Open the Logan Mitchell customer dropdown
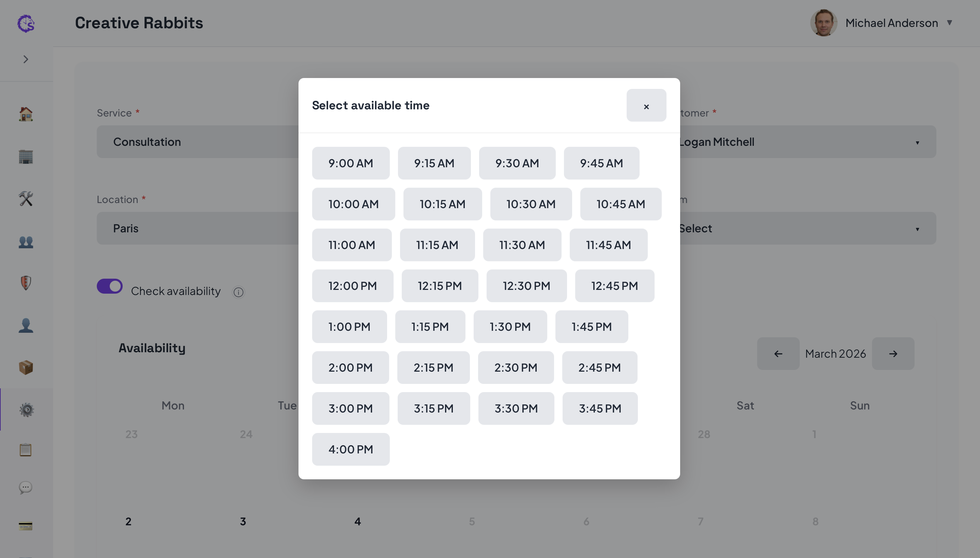Screen dimensions: 980x558 pos(805,142)
